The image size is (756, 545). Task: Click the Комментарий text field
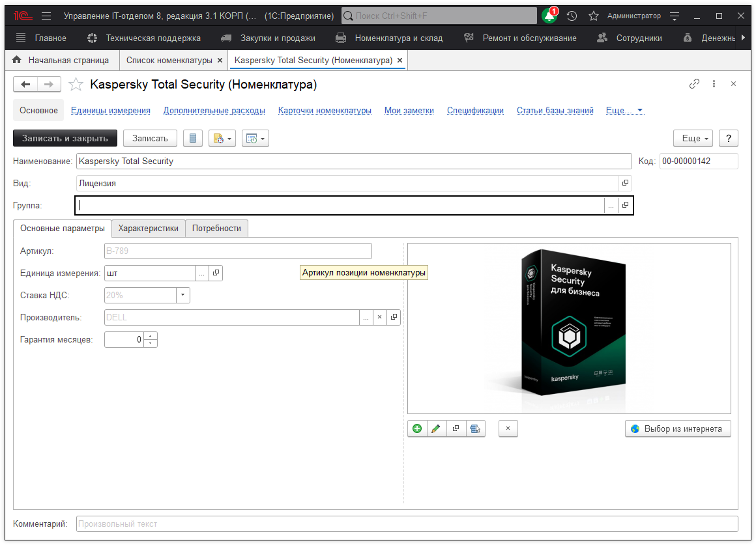click(407, 524)
